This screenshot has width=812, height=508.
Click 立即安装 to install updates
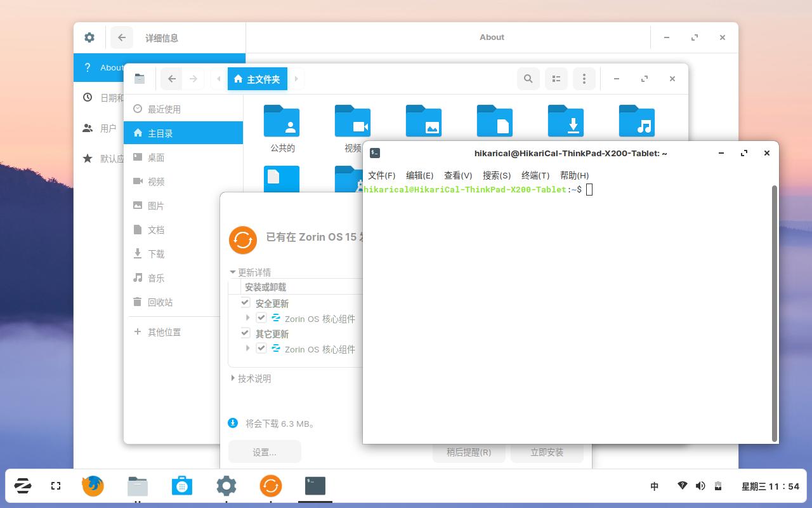[547, 451]
